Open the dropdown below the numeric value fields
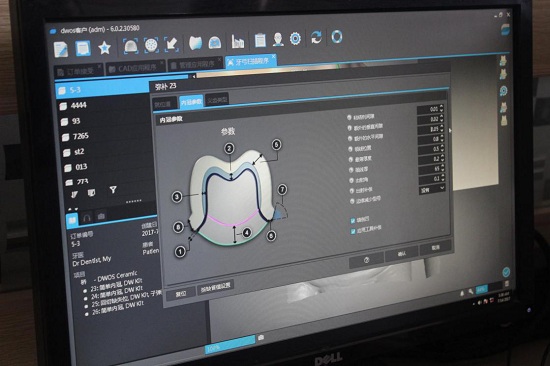 pos(432,189)
